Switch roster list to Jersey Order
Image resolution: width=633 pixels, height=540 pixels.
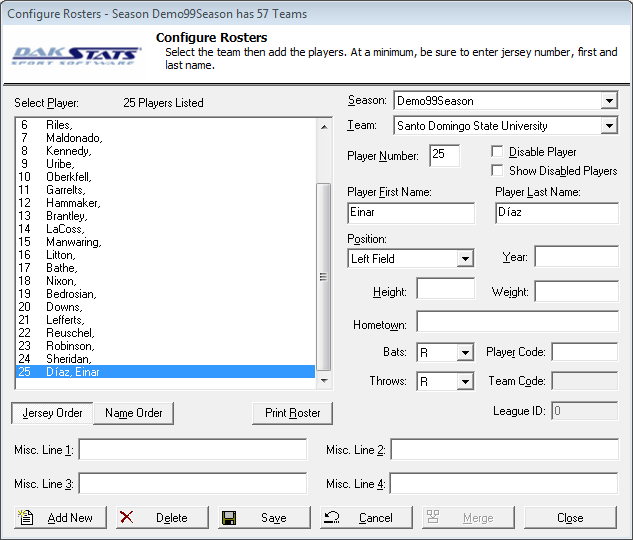point(52,413)
